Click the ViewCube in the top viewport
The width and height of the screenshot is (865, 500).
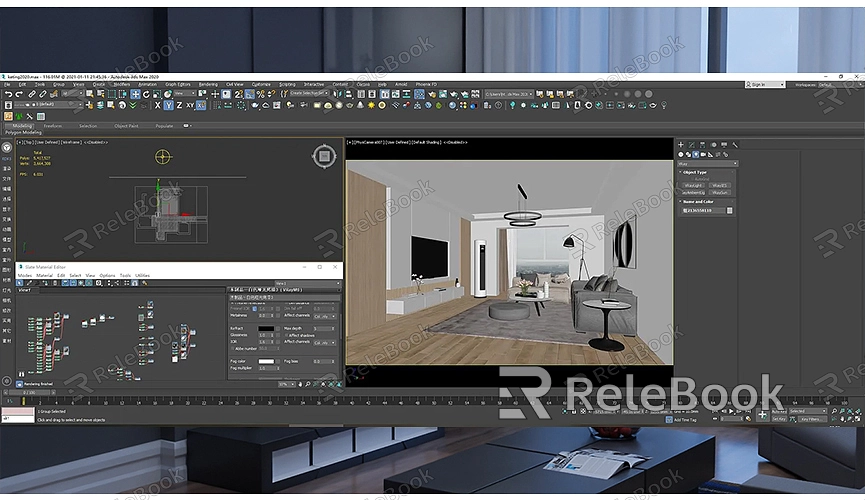coord(324,157)
